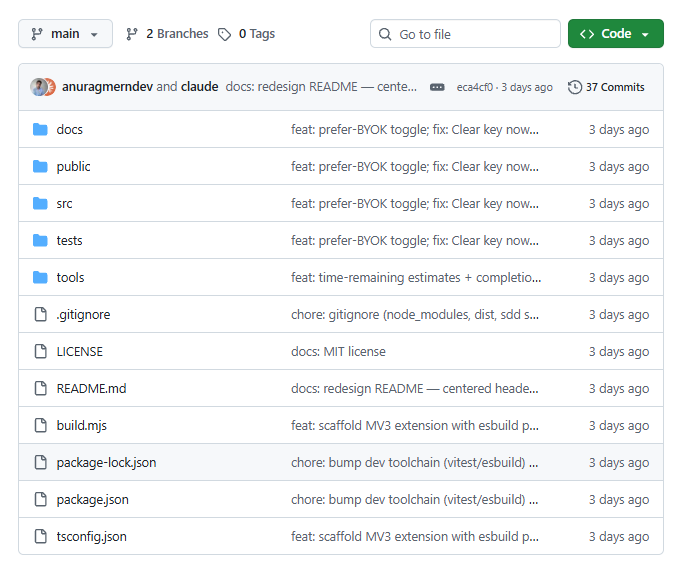Click the tsconfig.json file icon
The width and height of the screenshot is (690, 567).
[40, 536]
